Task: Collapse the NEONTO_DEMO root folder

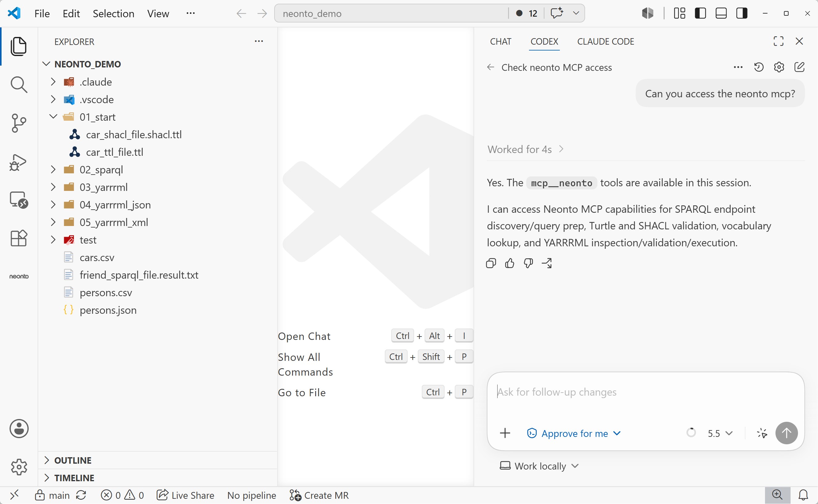Action: 46,64
